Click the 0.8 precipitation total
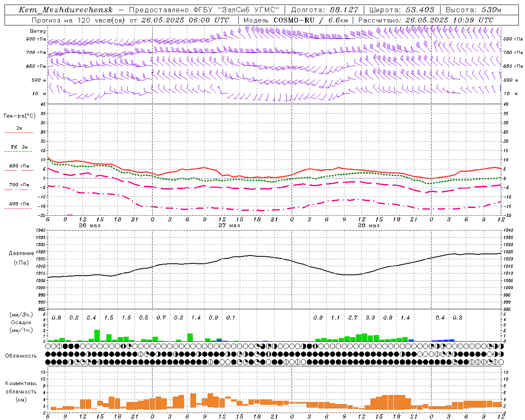The image size is (525, 420). [57, 318]
